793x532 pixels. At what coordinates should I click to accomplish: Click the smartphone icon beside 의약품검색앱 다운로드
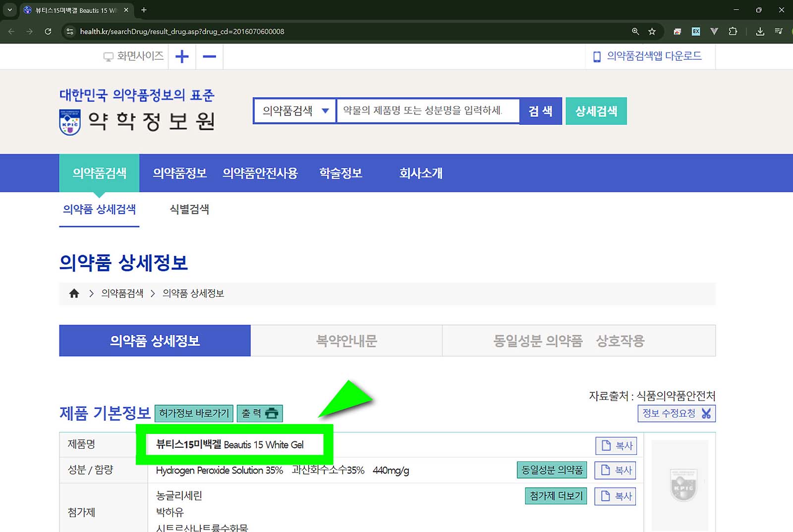click(x=596, y=55)
